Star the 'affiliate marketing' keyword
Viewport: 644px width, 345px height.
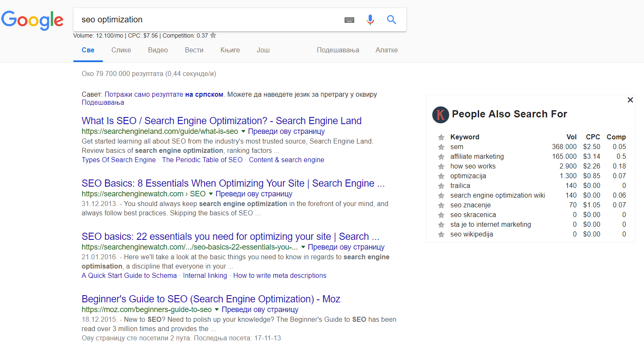point(441,157)
